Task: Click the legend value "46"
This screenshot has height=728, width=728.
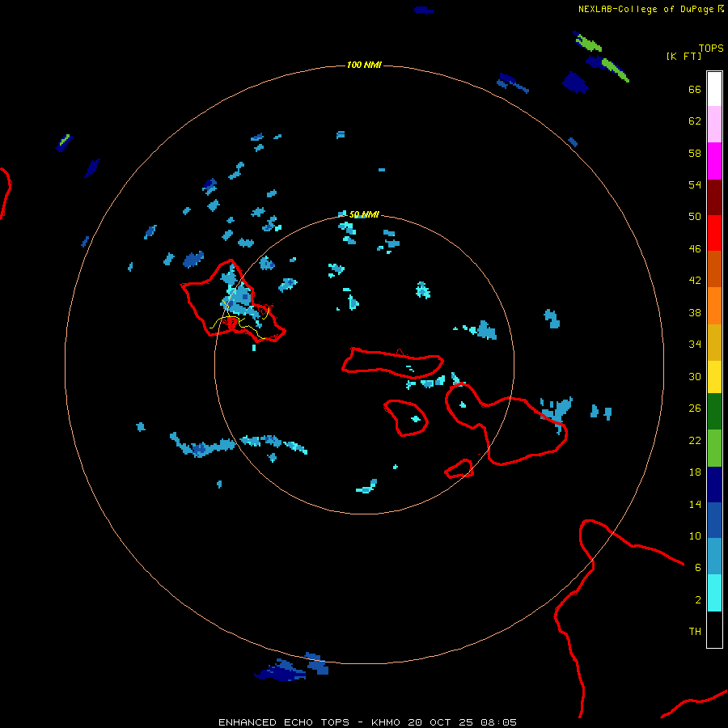Action: [695, 249]
